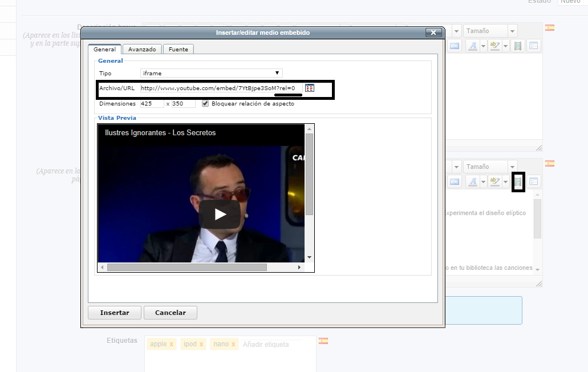Toggle Bloquear relación de aspecto checkbox
The width and height of the screenshot is (588, 372).
click(205, 104)
